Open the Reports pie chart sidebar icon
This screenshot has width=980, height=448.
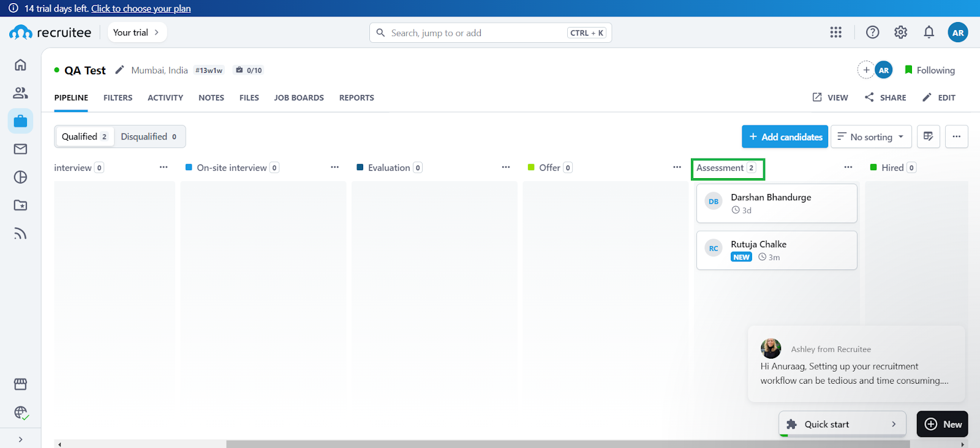pos(20,177)
